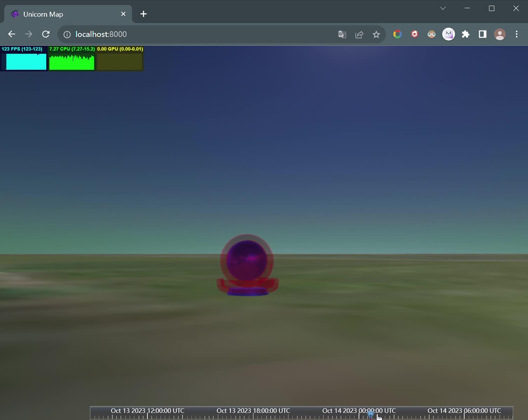Toggle the extensions puzzle piece panel
The width and height of the screenshot is (528, 420).
(466, 34)
